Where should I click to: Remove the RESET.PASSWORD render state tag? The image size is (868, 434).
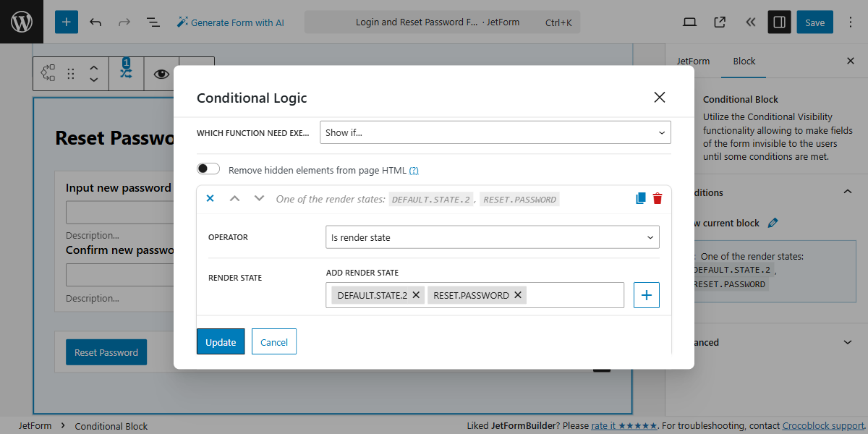point(517,294)
